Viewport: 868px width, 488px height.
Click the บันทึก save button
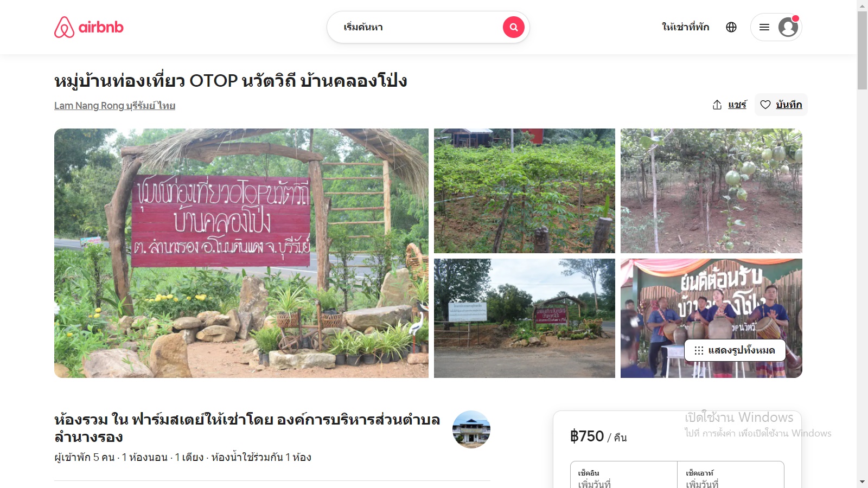tap(781, 105)
